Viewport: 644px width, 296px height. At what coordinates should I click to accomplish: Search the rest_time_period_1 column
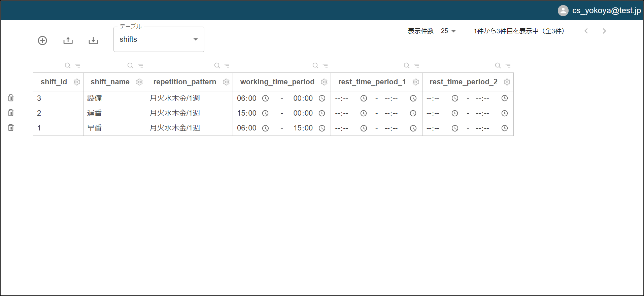[x=407, y=65]
